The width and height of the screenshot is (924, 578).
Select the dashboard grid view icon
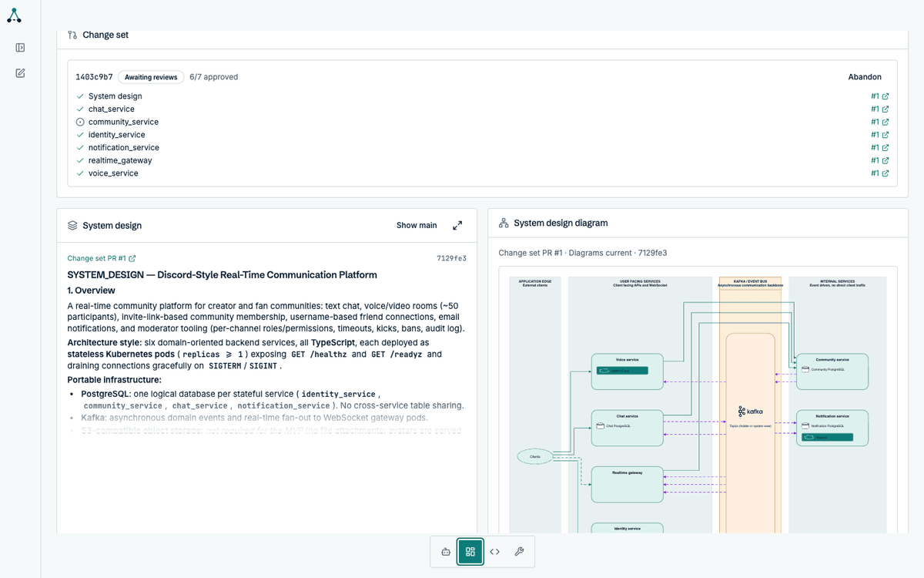pyautogui.click(x=470, y=552)
